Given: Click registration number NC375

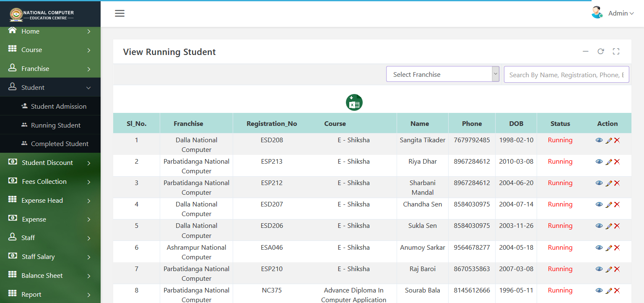Looking at the screenshot, I should pos(272,290).
